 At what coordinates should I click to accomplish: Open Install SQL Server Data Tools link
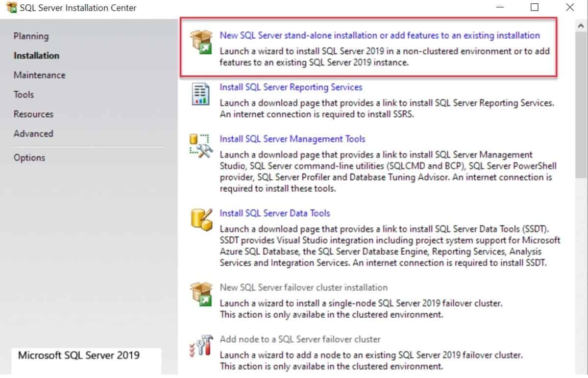pyautogui.click(x=275, y=213)
